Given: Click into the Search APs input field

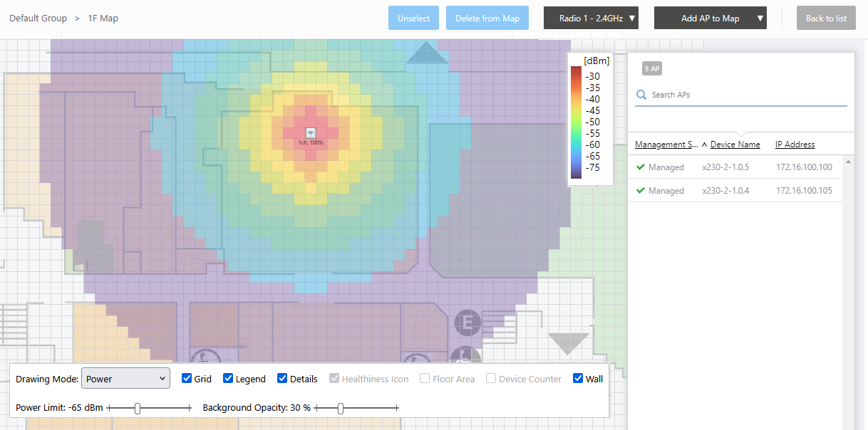Looking at the screenshot, I should click(x=745, y=95).
